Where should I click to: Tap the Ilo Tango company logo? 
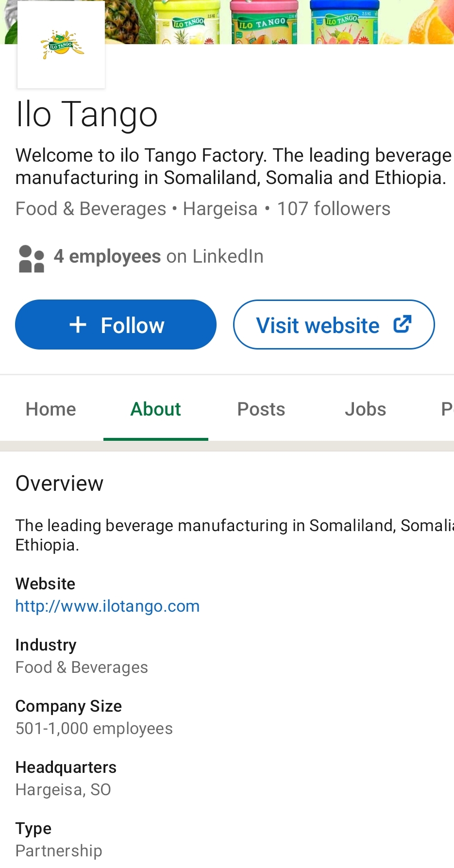tap(61, 45)
